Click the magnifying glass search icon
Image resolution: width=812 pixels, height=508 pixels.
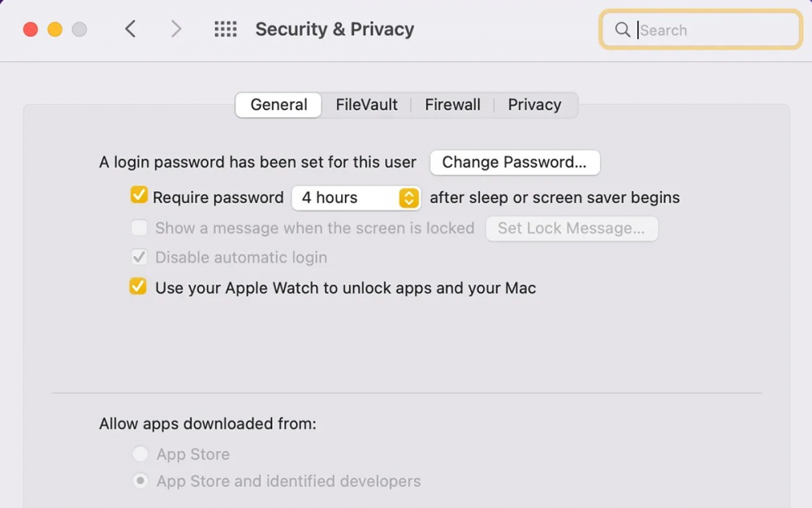623,30
